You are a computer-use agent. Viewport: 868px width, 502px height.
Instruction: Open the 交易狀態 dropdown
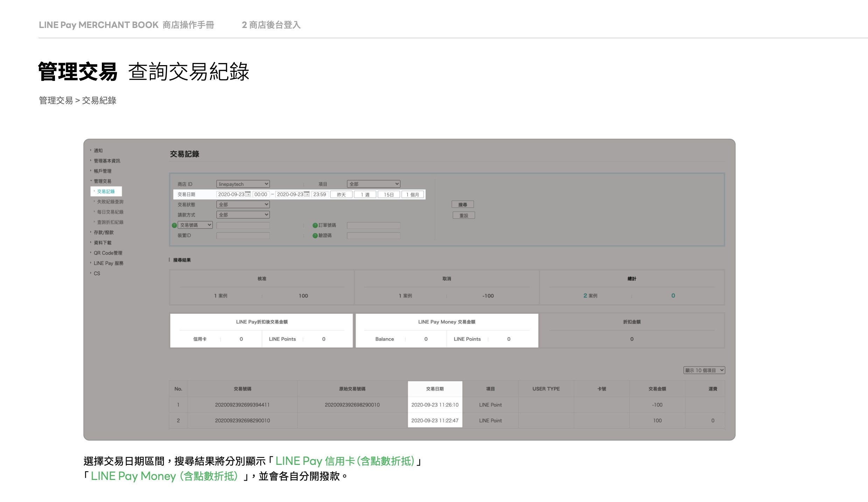(243, 204)
